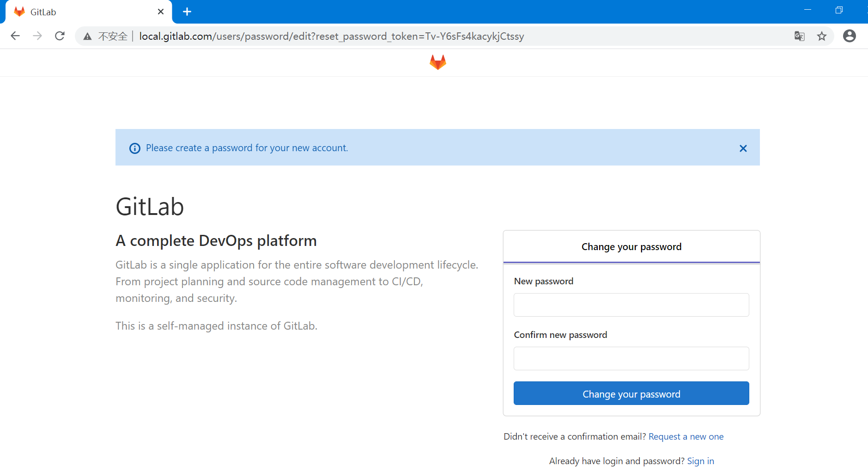
Task: Dismiss the password notice with X
Action: pyautogui.click(x=743, y=148)
